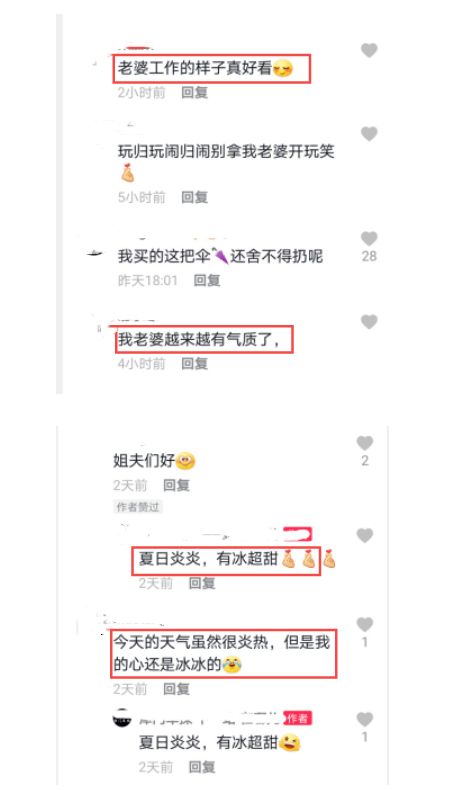Open avatar of the umbrella comment poster
Viewport: 455px width, 790px height.
point(95,255)
